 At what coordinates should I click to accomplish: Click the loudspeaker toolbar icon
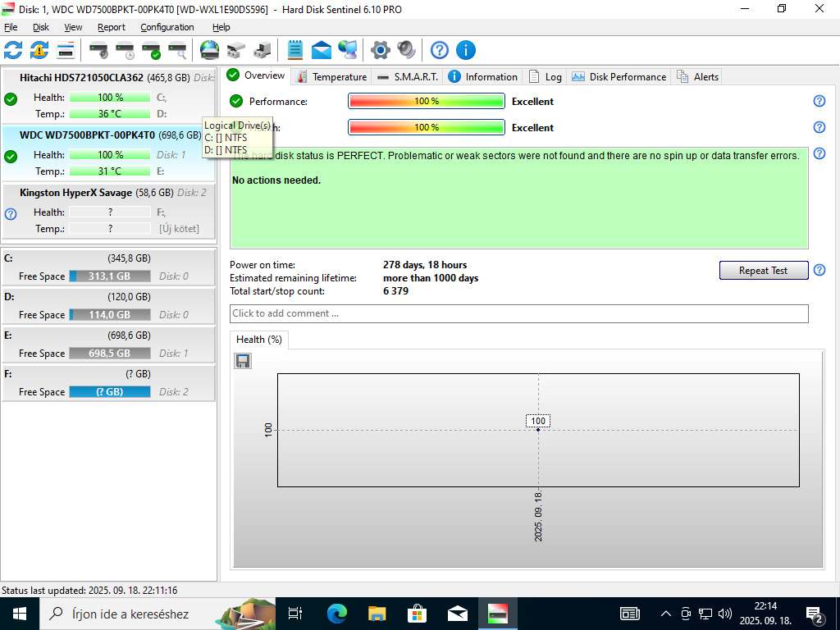point(407,50)
